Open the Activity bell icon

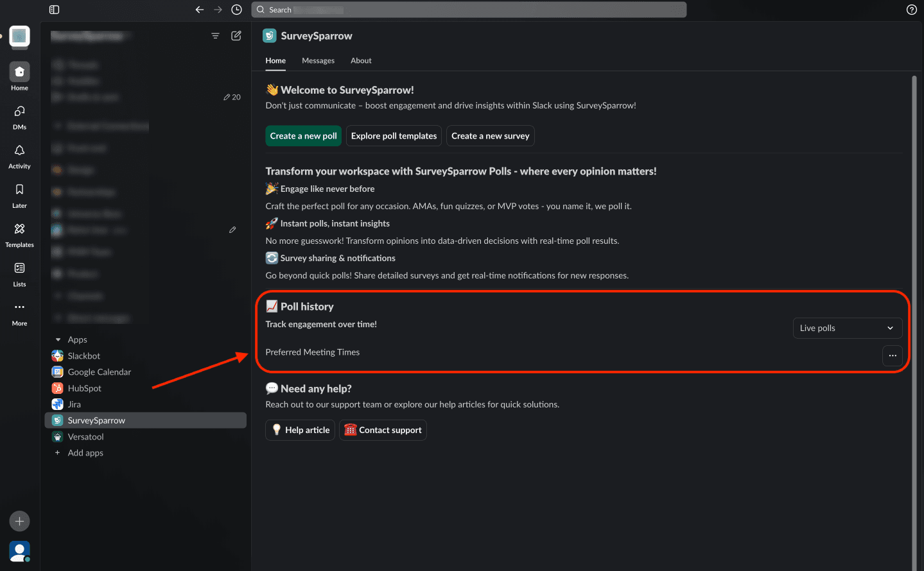tap(19, 151)
